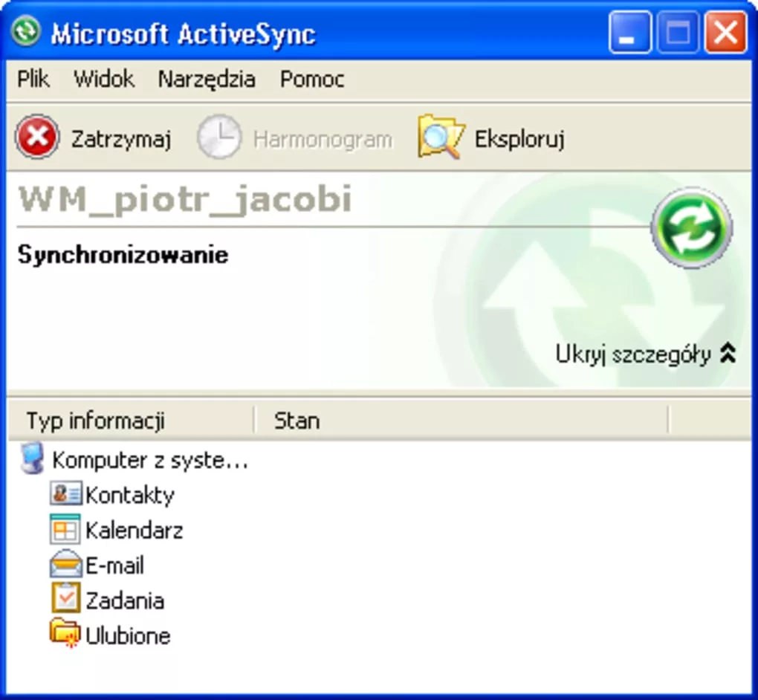Screen dimensions: 758x700
Task: Minimize the ActiveSync window
Action: click(x=630, y=33)
